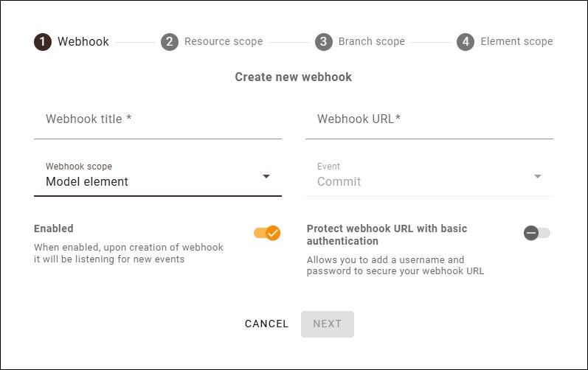Click the Webhook scope dropdown arrow
The width and height of the screenshot is (588, 370).
click(266, 177)
